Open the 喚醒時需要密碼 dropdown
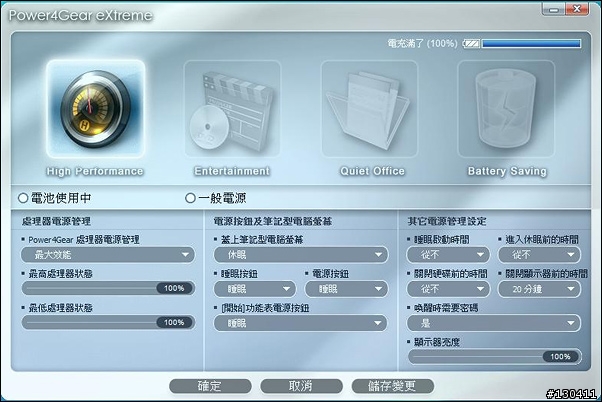Image resolution: width=602 pixels, height=402 pixels. coord(494,323)
